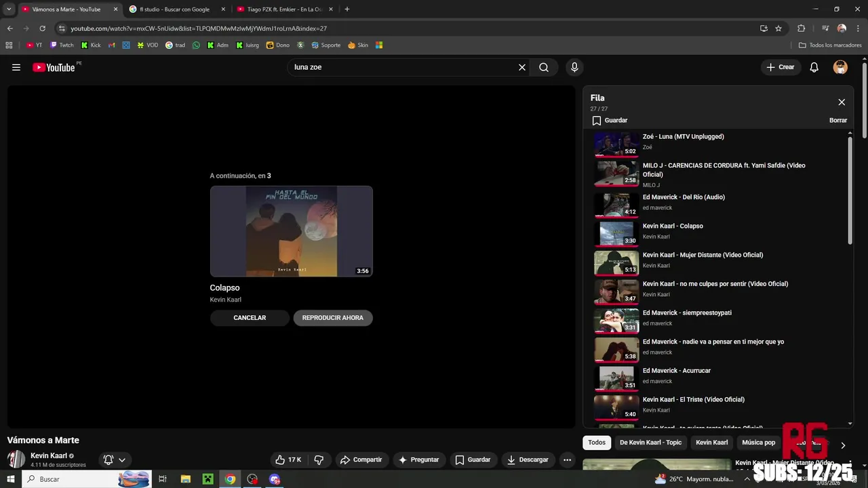868x488 pixels.
Task: Open the Soporte bookmark
Action: 326,45
